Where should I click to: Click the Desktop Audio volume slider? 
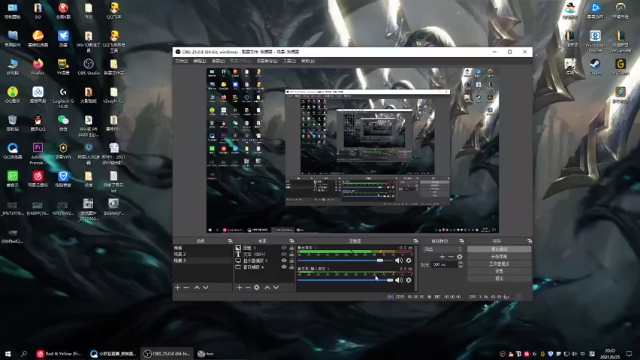345,260
